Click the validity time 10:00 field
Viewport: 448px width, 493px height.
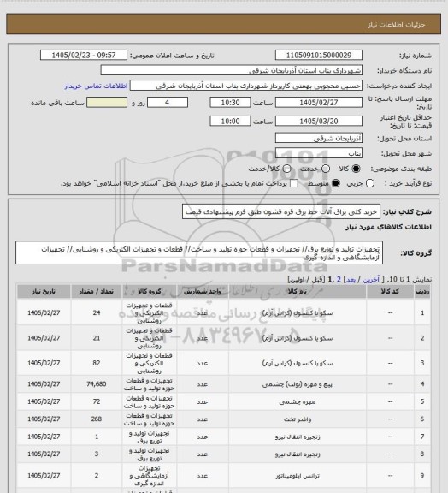(x=230, y=121)
